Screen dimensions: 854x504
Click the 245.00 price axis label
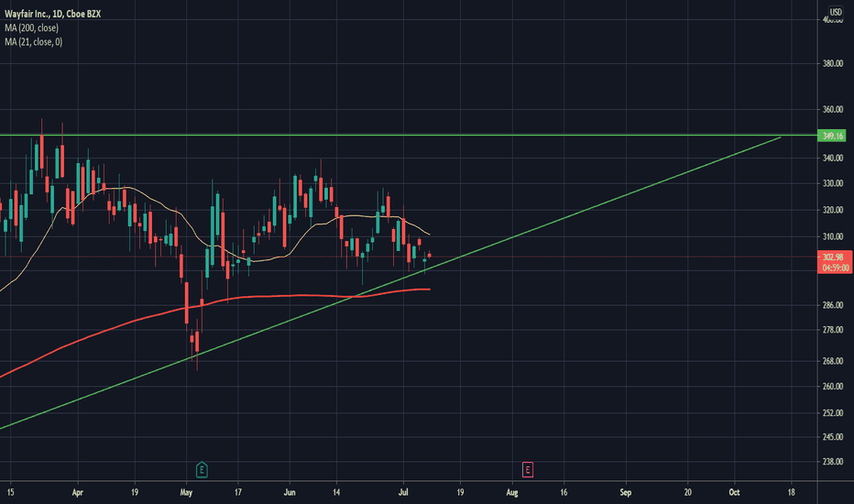click(x=833, y=437)
